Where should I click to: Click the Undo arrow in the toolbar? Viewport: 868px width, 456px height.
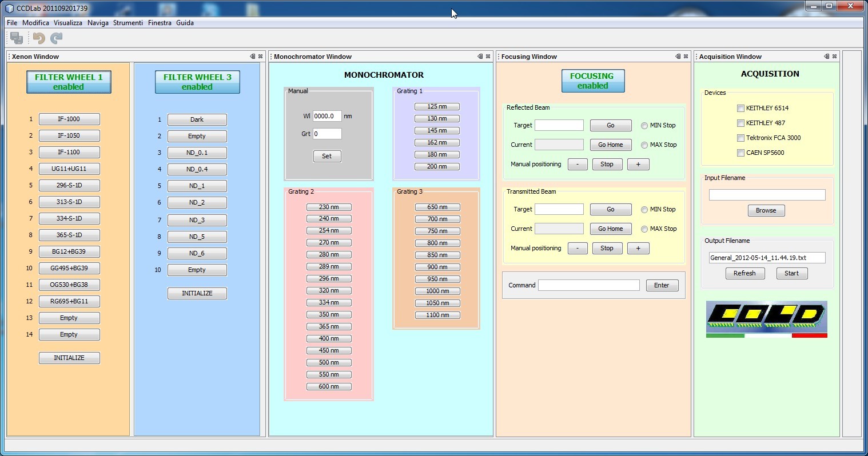coord(39,38)
